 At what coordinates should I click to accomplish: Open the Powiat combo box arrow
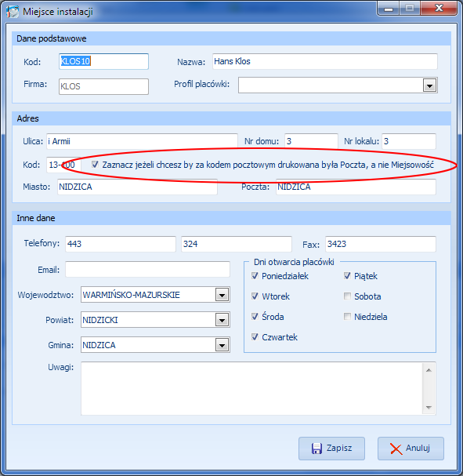coord(222,320)
